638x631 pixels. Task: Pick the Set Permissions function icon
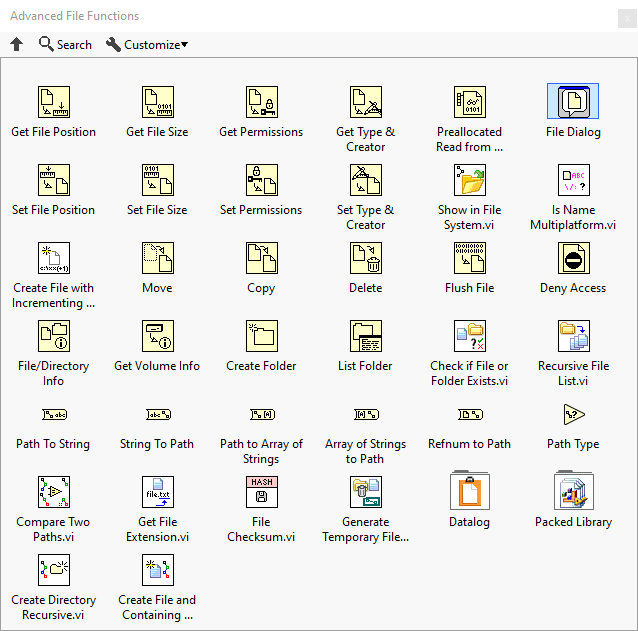[x=261, y=180]
